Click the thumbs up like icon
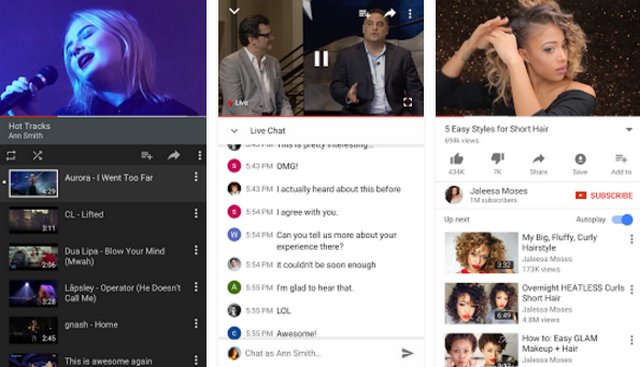Image resolution: width=640 pixels, height=367 pixels. (456, 159)
